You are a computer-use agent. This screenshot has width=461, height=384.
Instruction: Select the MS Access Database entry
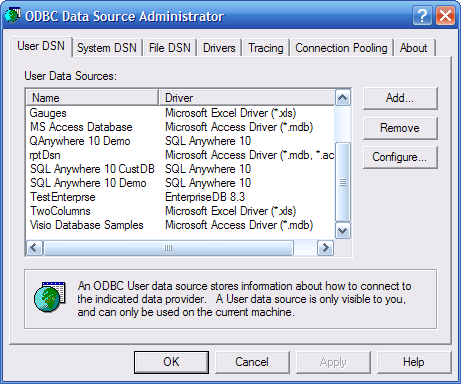tap(81, 127)
